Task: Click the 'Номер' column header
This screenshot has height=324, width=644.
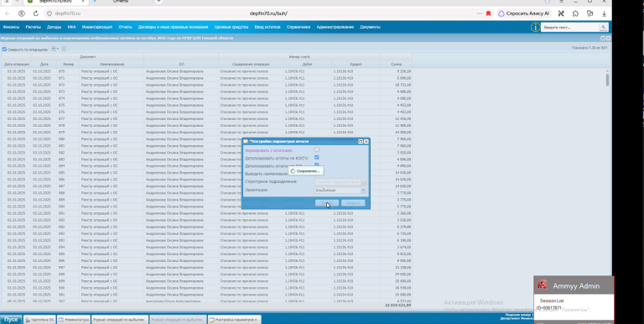Action: tap(68, 64)
